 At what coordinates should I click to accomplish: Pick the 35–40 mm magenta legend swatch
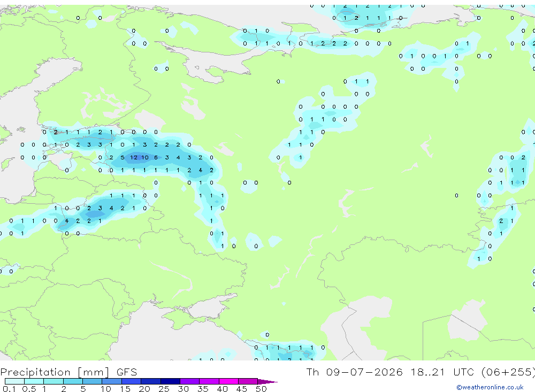click(209, 381)
